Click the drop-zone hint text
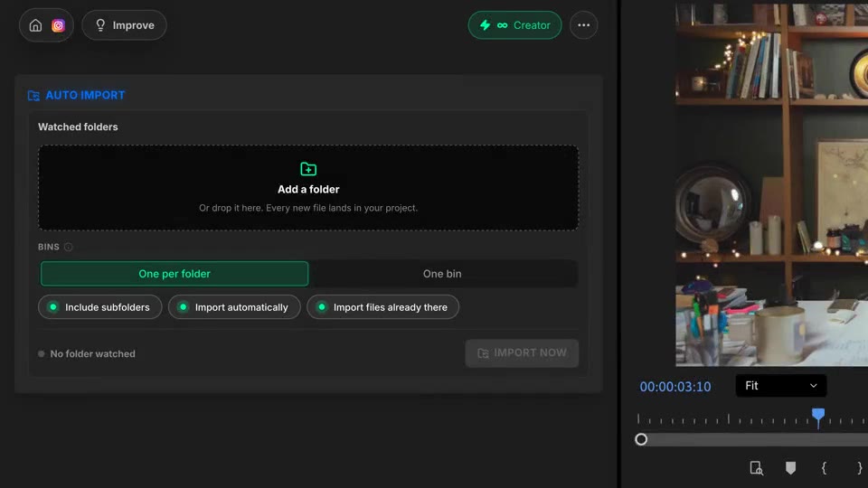The height and width of the screenshot is (488, 868). (308, 208)
